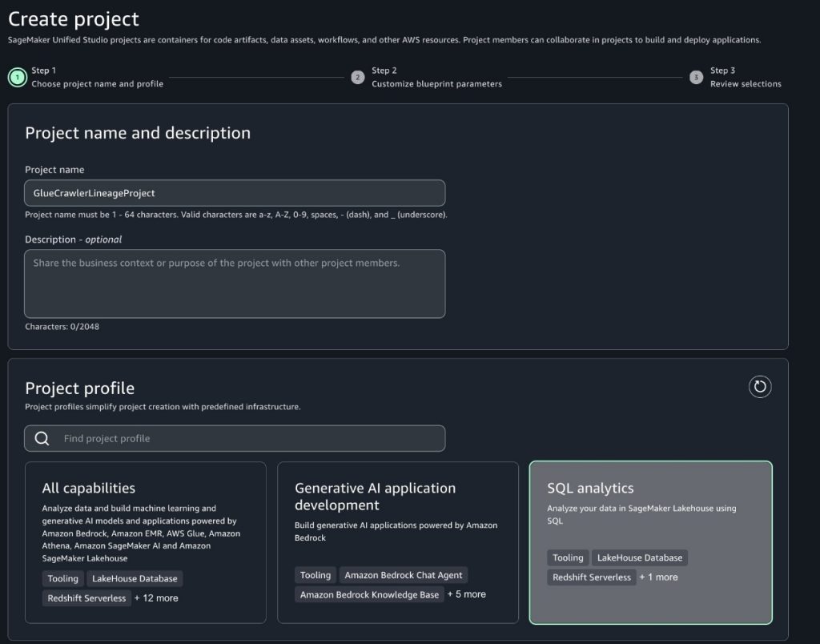Edit the Project name field GlueCrawlerLineageProject
Screen dimensions: 820x644
[x=235, y=193]
